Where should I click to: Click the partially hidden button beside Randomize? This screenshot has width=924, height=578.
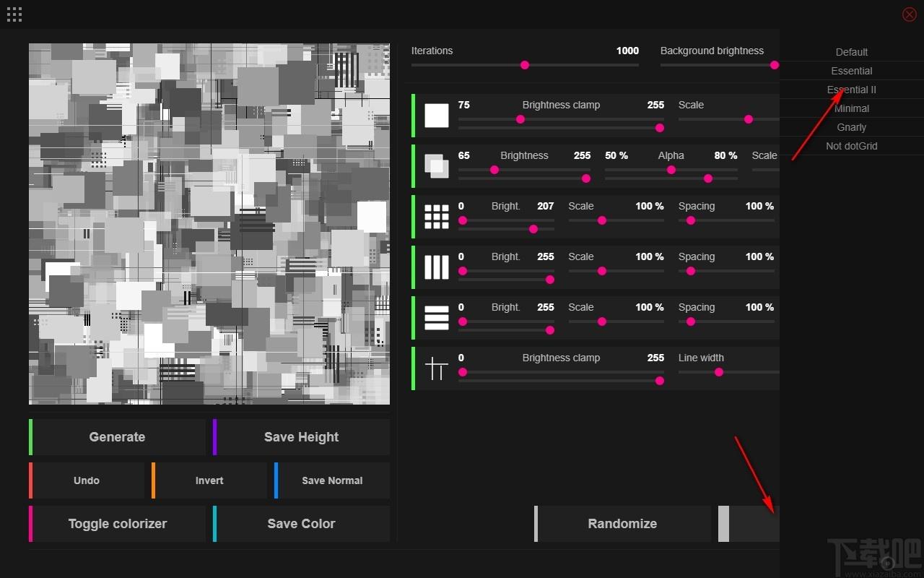pos(749,524)
